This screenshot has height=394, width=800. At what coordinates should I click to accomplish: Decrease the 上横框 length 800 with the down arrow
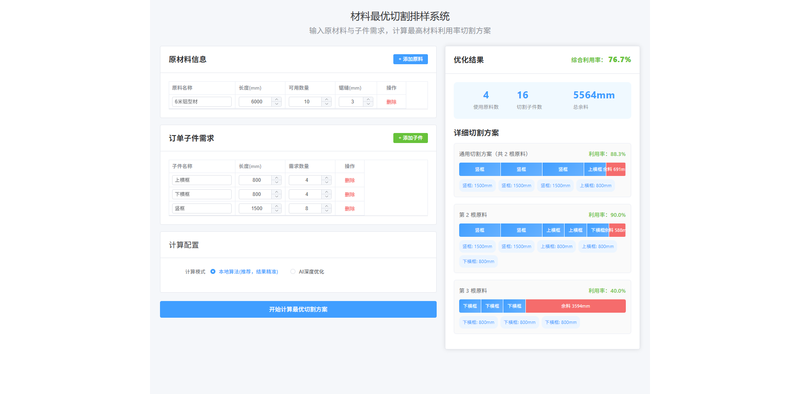(277, 182)
